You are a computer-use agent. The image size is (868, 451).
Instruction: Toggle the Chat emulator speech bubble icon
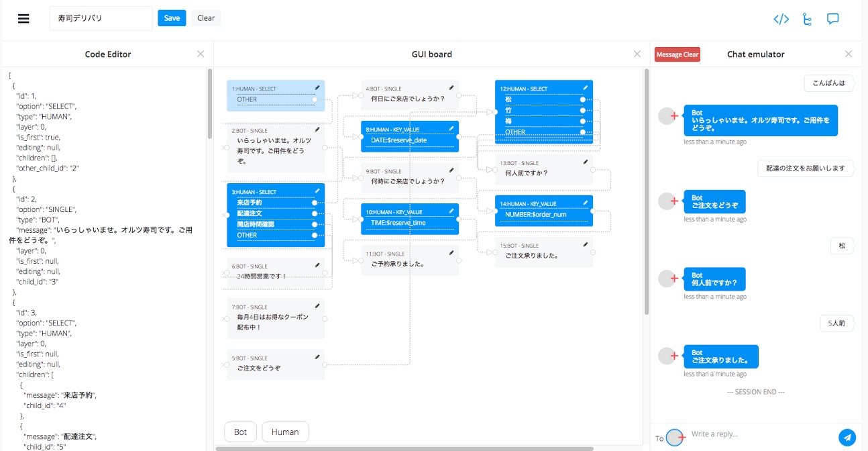(832, 19)
